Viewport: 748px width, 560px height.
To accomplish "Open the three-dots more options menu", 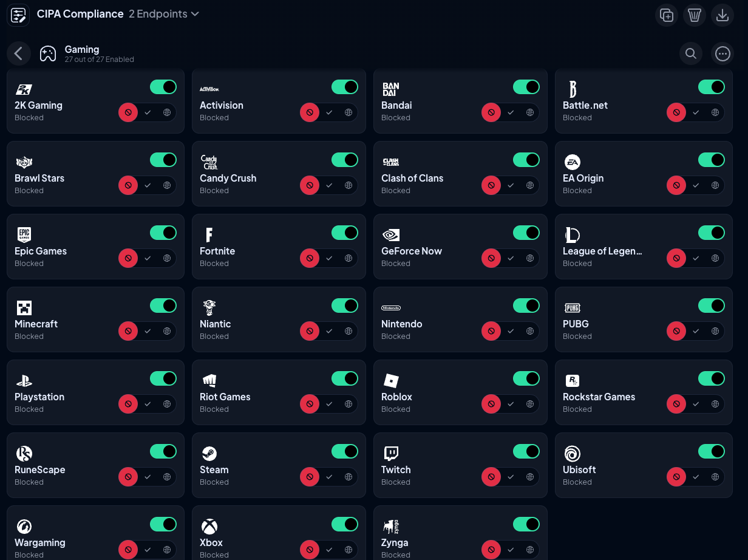I will 722,53.
